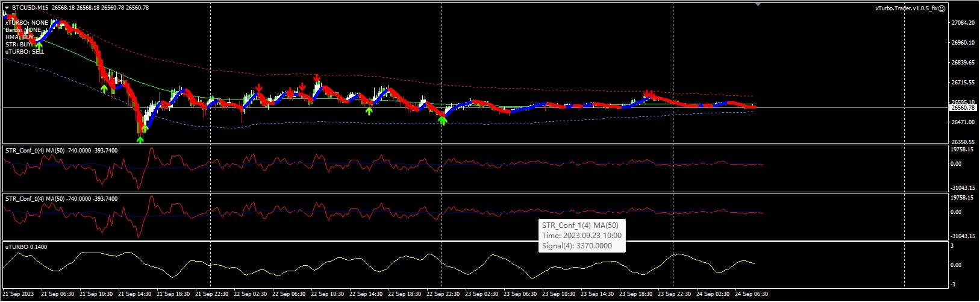Click the STR_Conf_1(4) MA(50) tooltip box

[x=582, y=236]
